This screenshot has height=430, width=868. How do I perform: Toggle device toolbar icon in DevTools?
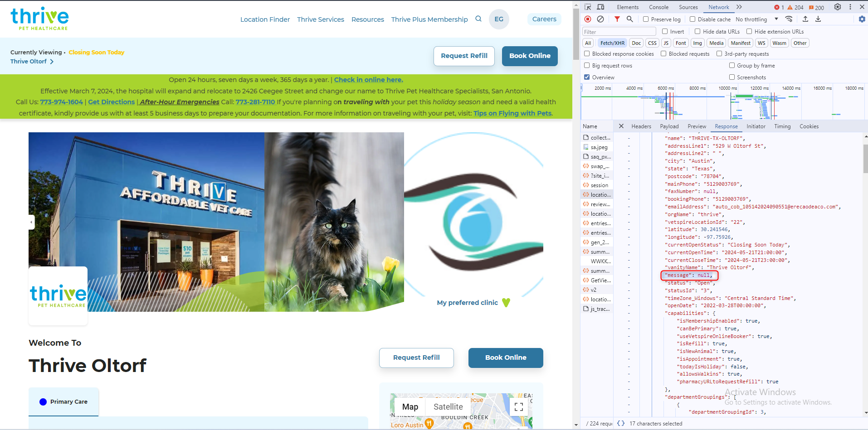600,7
